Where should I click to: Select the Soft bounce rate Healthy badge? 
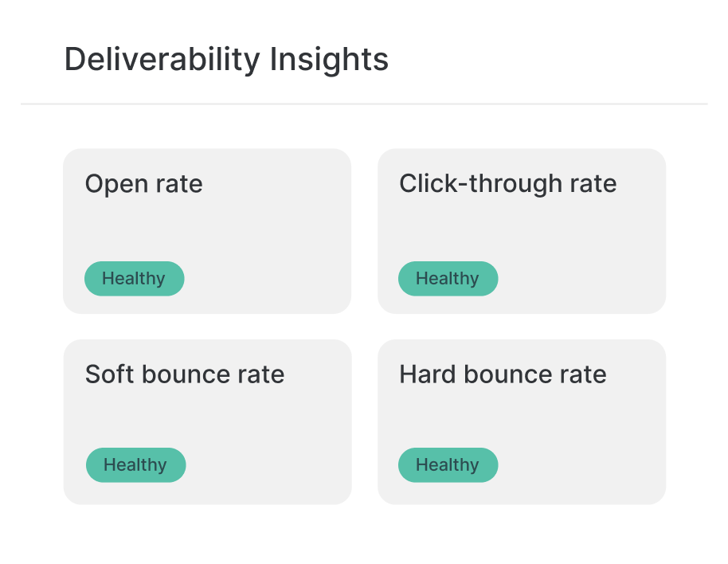pyautogui.click(x=135, y=465)
